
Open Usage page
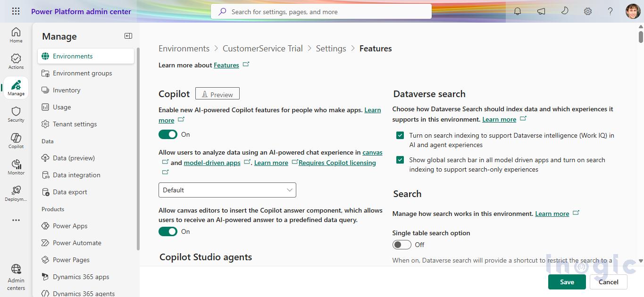point(86,107)
